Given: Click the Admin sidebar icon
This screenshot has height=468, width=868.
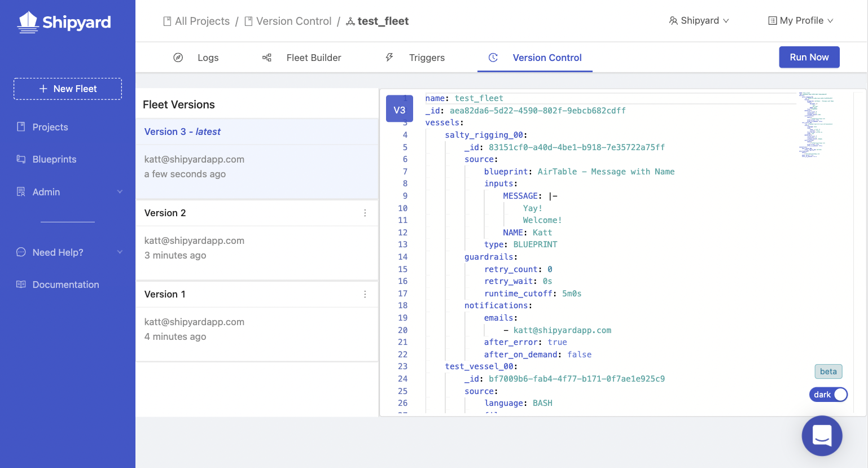Looking at the screenshot, I should [21, 192].
